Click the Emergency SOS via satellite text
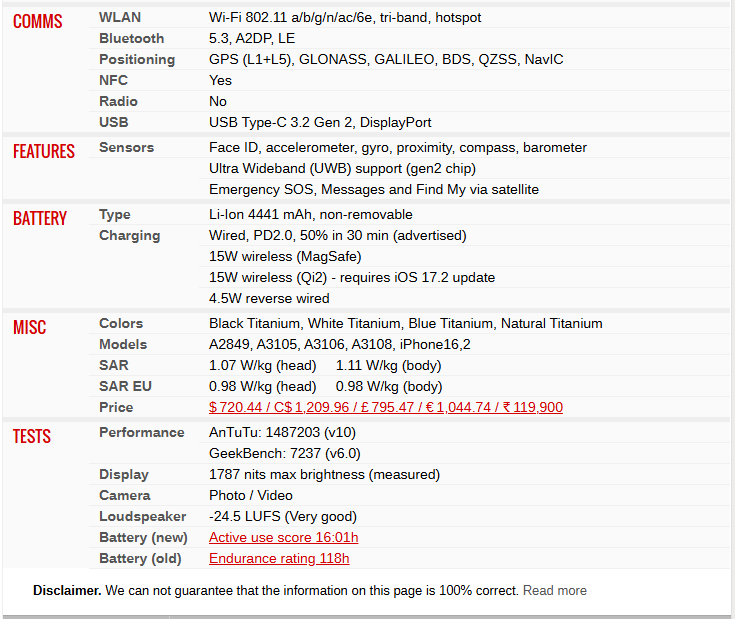The image size is (735, 619). click(374, 189)
